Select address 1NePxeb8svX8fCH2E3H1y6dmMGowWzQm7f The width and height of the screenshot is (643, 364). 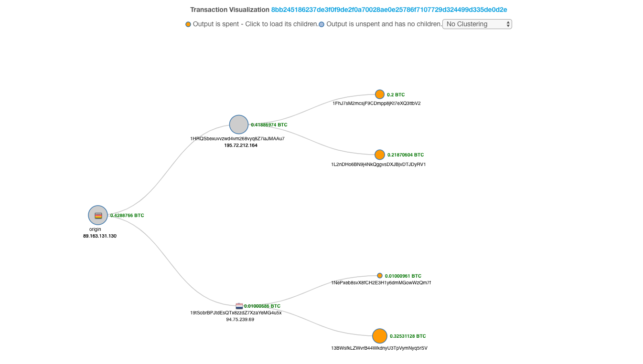381,283
